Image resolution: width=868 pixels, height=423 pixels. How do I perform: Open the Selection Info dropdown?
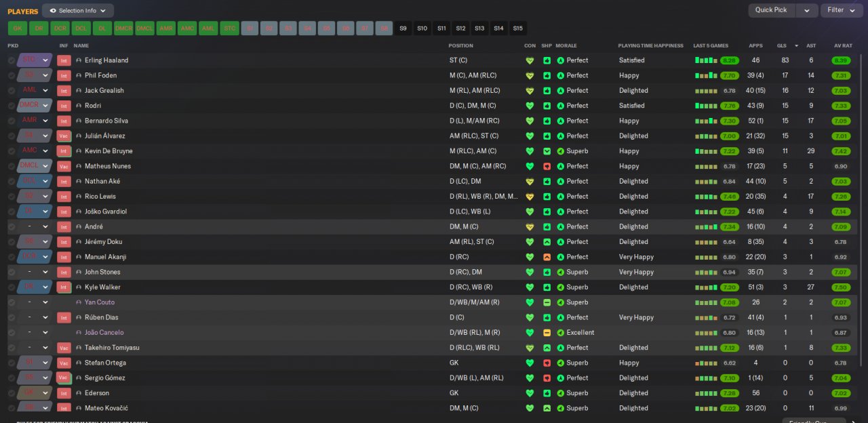click(78, 11)
